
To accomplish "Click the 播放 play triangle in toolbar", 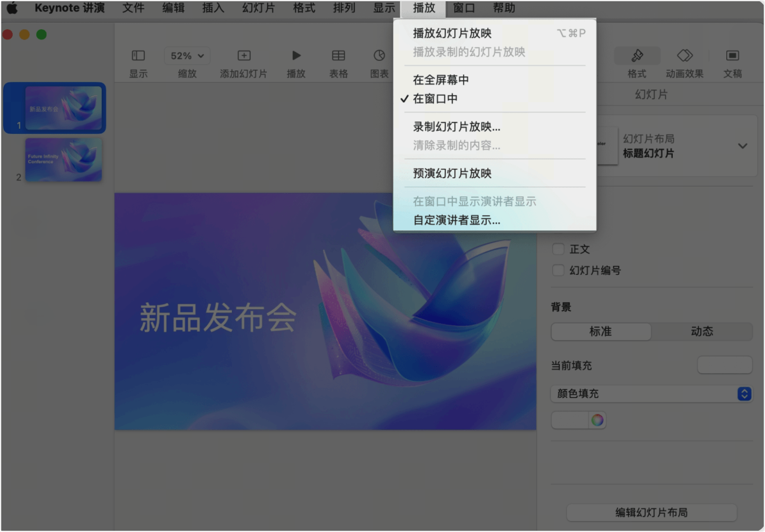I will point(296,56).
